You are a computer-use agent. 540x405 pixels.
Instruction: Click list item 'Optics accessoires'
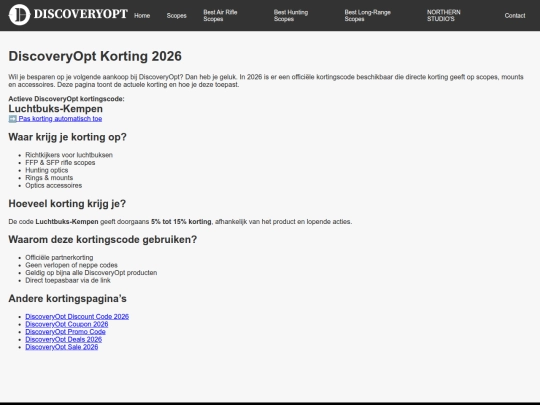pyautogui.click(x=53, y=185)
